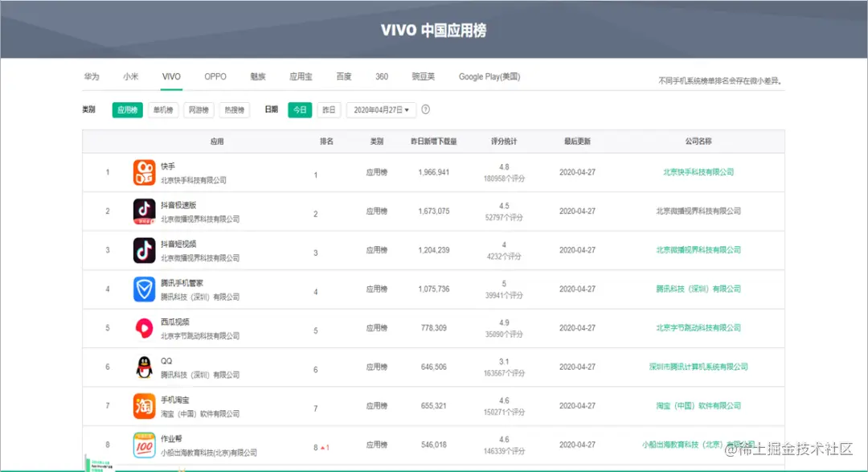868x472 pixels.
Task: Click the VIVO 中国应用榜 page title
Action: pyautogui.click(x=433, y=30)
